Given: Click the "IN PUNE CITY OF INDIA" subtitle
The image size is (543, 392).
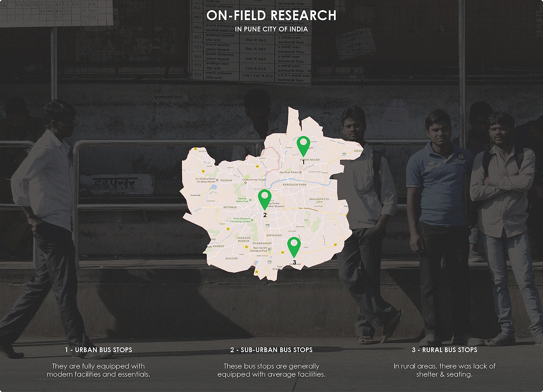Looking at the screenshot, I should tap(271, 29).
